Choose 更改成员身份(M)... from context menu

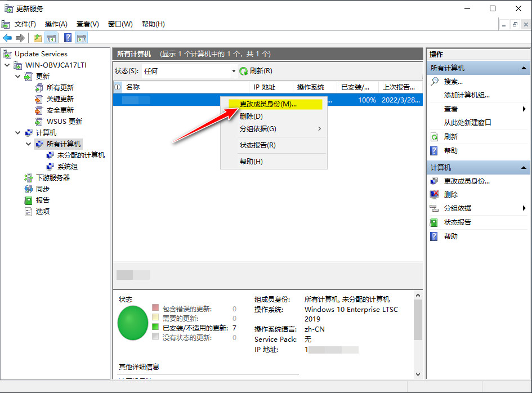[275, 104]
